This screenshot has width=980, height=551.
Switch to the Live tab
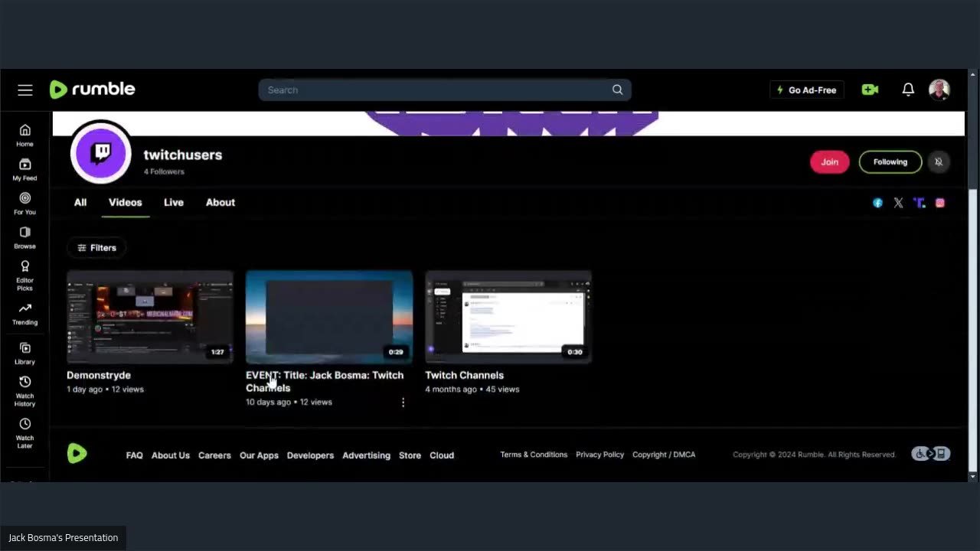coord(174,202)
